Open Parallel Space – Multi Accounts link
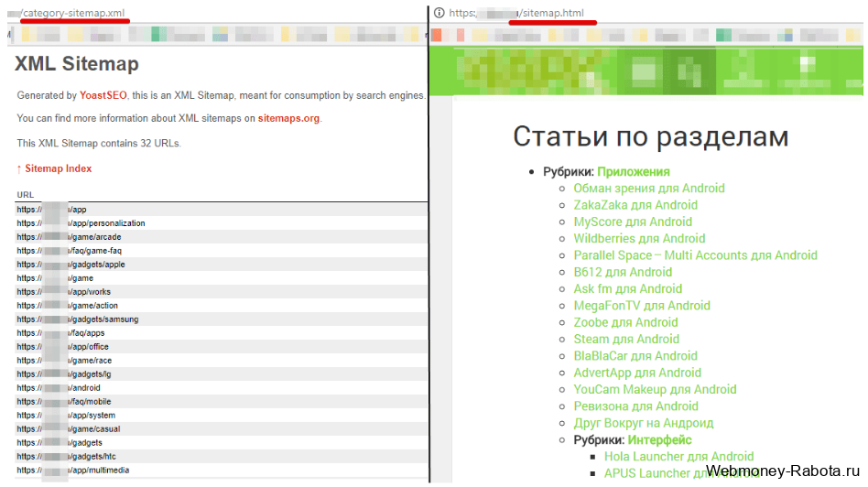 tap(695, 255)
